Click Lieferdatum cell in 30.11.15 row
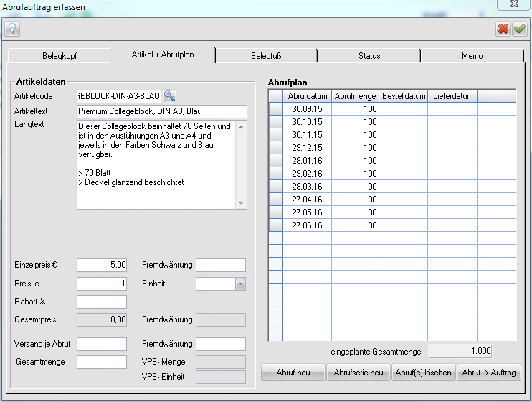 [x=452, y=135]
